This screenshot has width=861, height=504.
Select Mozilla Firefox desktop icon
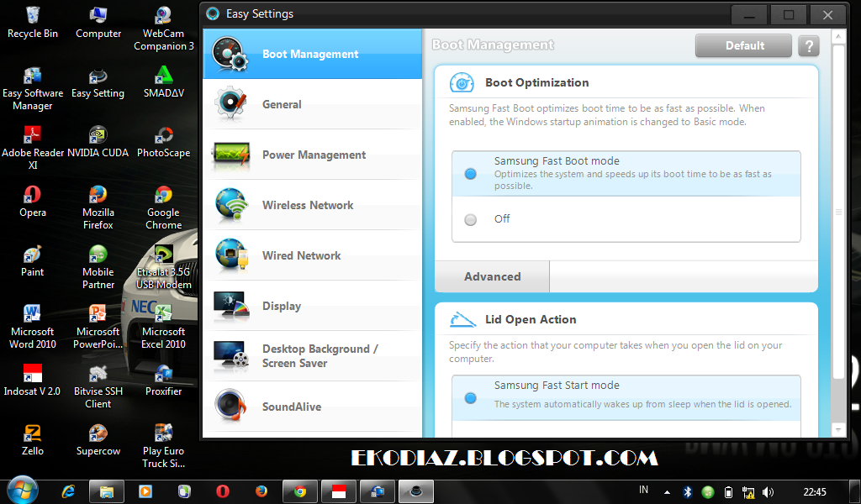(x=98, y=207)
